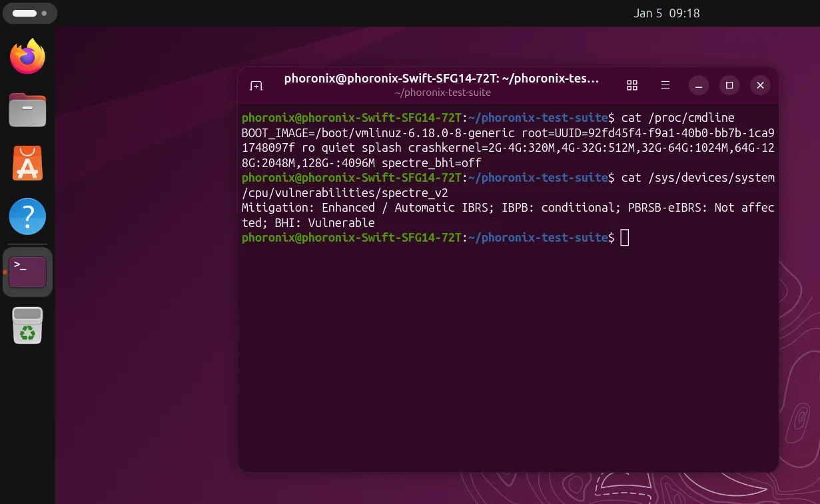Click the 'Mitigation: Enhanced' output line

[308, 208]
